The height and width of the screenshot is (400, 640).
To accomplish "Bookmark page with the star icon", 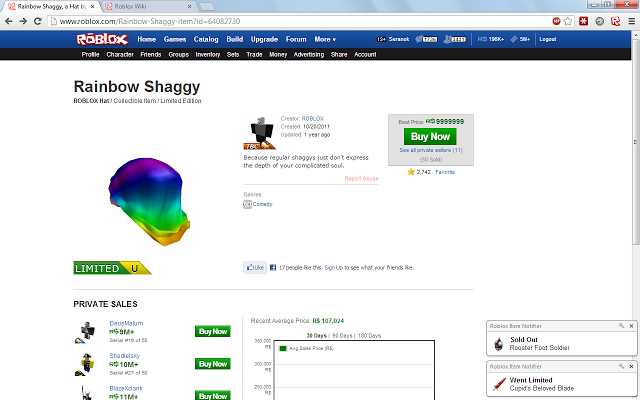I will pyautogui.click(x=568, y=21).
